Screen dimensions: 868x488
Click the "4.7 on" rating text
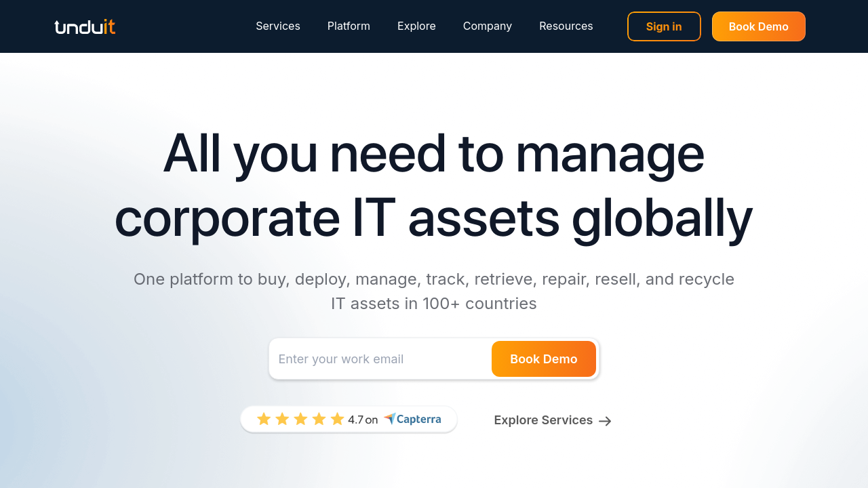point(363,420)
